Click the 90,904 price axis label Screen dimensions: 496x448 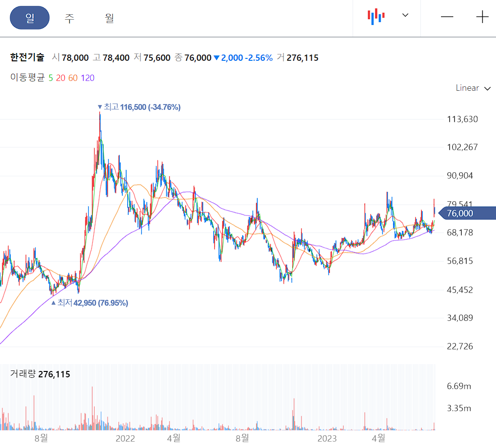[460, 176]
